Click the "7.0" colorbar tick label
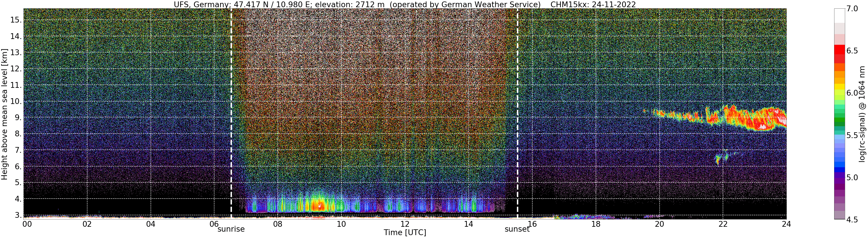The image size is (868, 238). 852,9
